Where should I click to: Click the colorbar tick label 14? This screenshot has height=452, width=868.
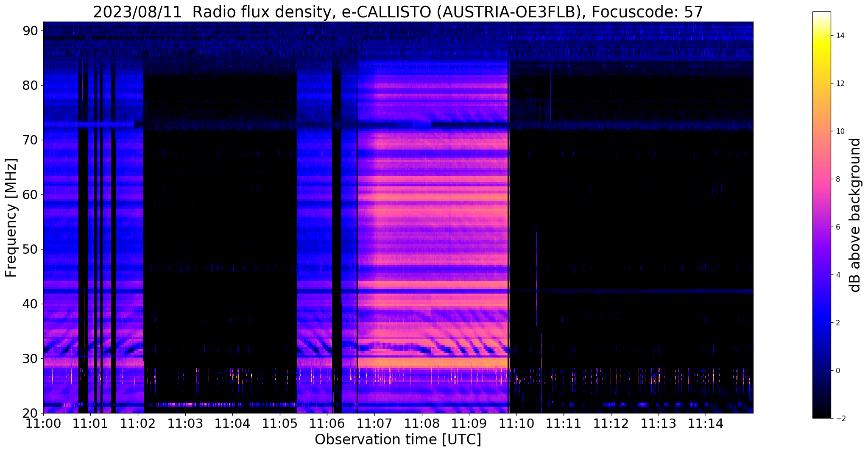point(840,36)
